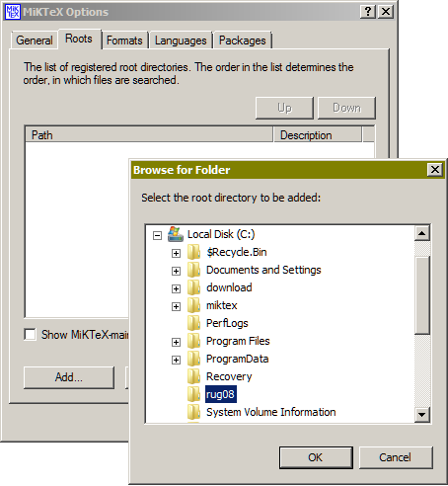Expand the $Recycle.Bin folder node
Image resolution: width=448 pixels, height=486 pixels.
point(176,253)
